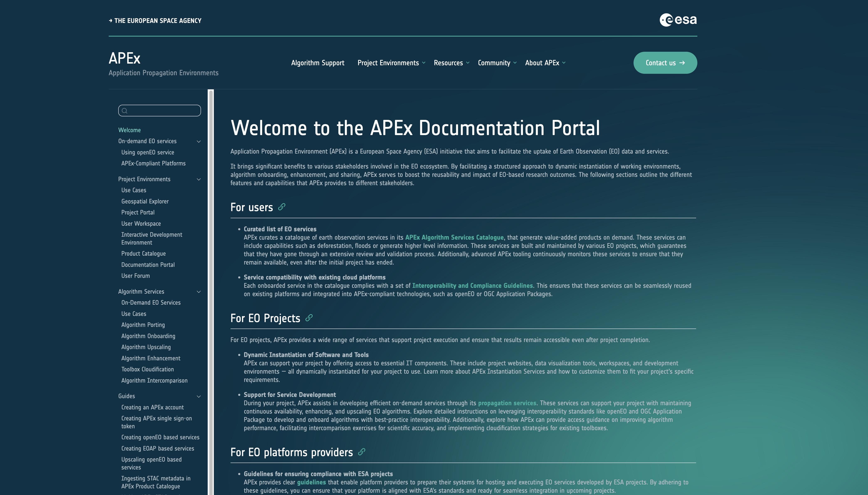This screenshot has height=495, width=868.
Task: Select Welcome in the sidebar
Action: pos(129,130)
